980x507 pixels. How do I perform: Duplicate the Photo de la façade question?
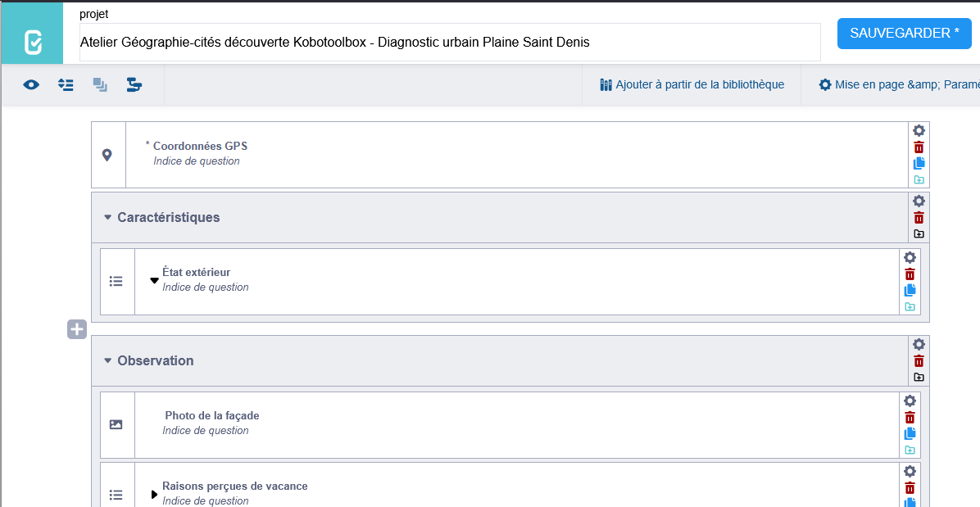click(x=910, y=434)
